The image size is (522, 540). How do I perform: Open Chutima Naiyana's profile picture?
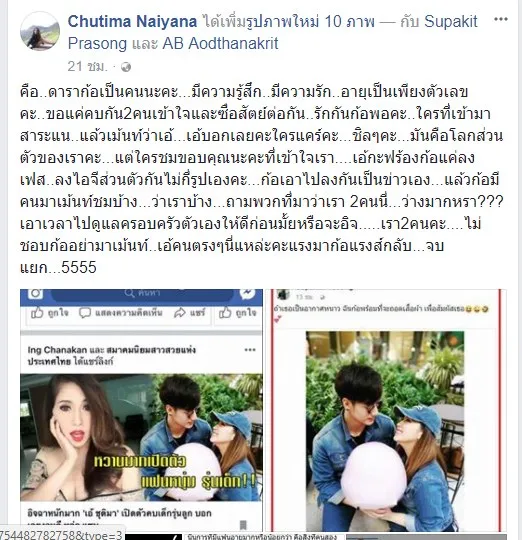click(40, 31)
